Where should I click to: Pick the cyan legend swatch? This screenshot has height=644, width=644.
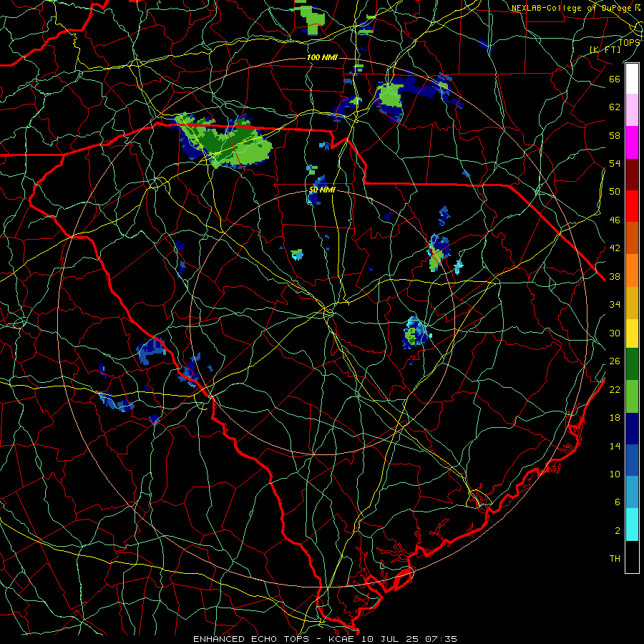tap(632, 525)
